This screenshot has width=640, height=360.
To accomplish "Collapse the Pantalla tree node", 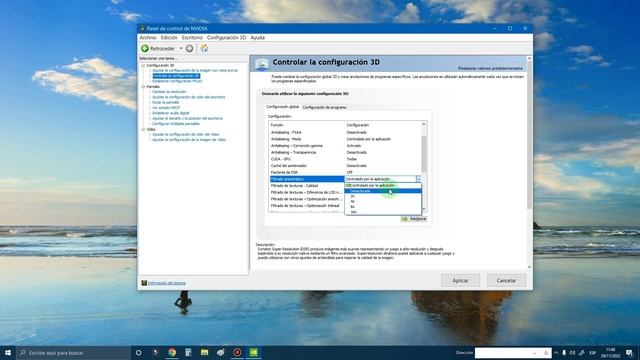I will point(143,87).
